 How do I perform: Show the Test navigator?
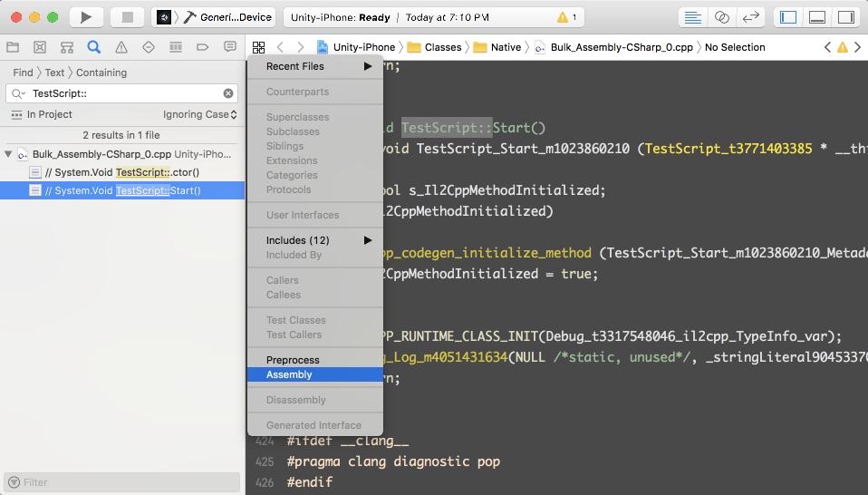pyautogui.click(x=149, y=47)
